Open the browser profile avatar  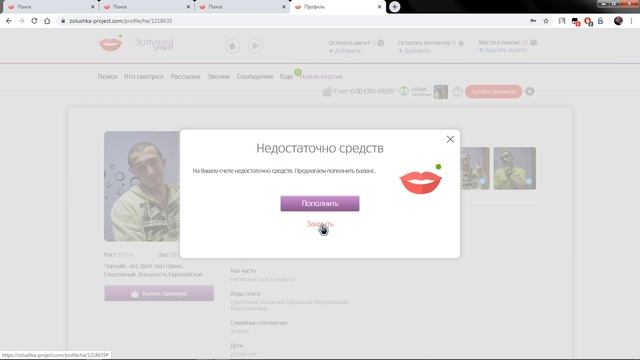click(x=618, y=21)
